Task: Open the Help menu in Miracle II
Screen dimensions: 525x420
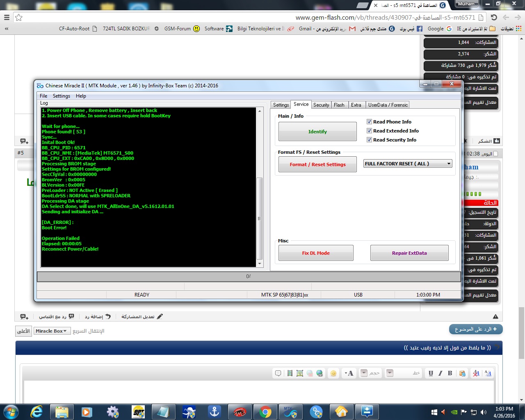Action: click(x=81, y=96)
